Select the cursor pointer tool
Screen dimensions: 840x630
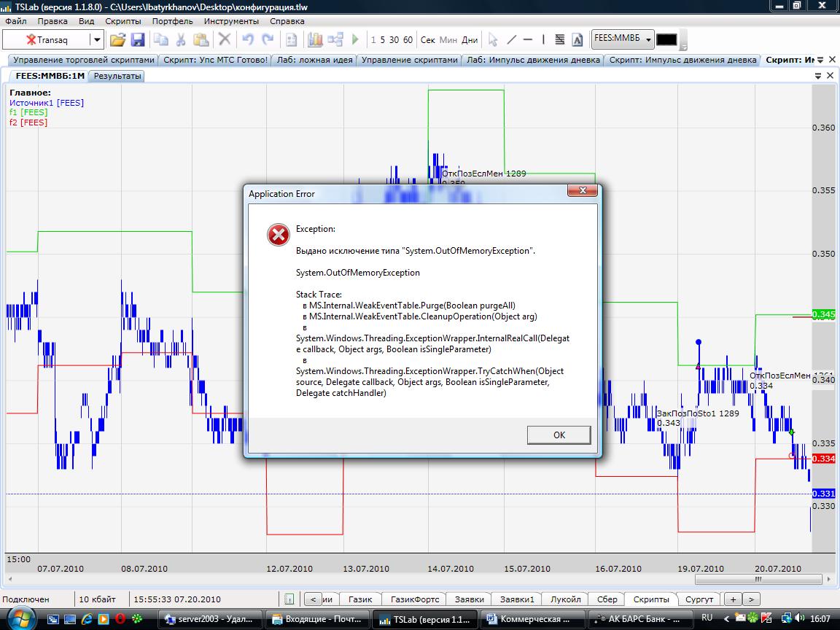(x=493, y=39)
